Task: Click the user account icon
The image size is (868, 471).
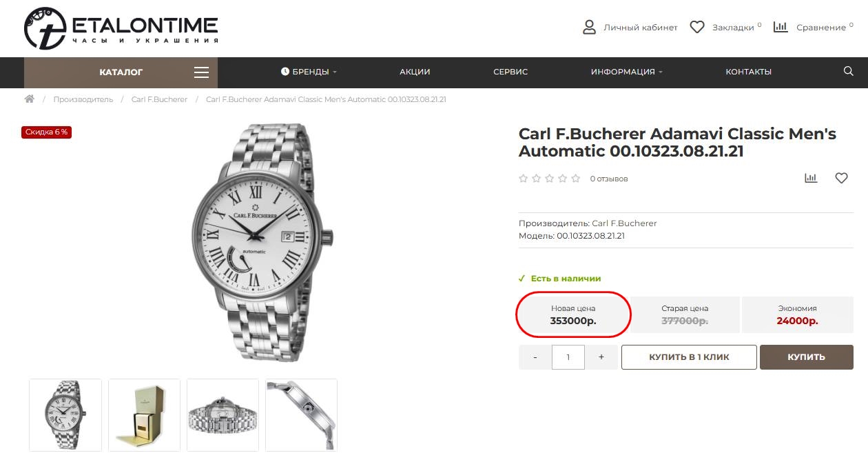Action: 589,28
